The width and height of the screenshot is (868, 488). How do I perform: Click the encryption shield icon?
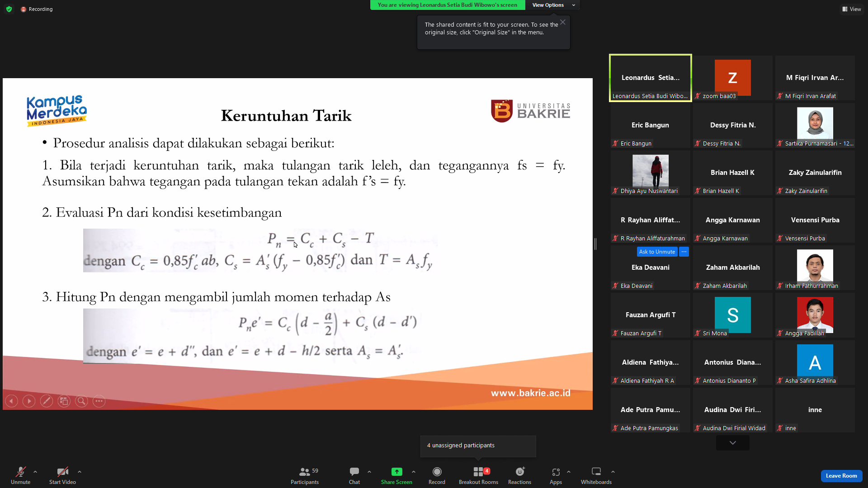tap(9, 9)
